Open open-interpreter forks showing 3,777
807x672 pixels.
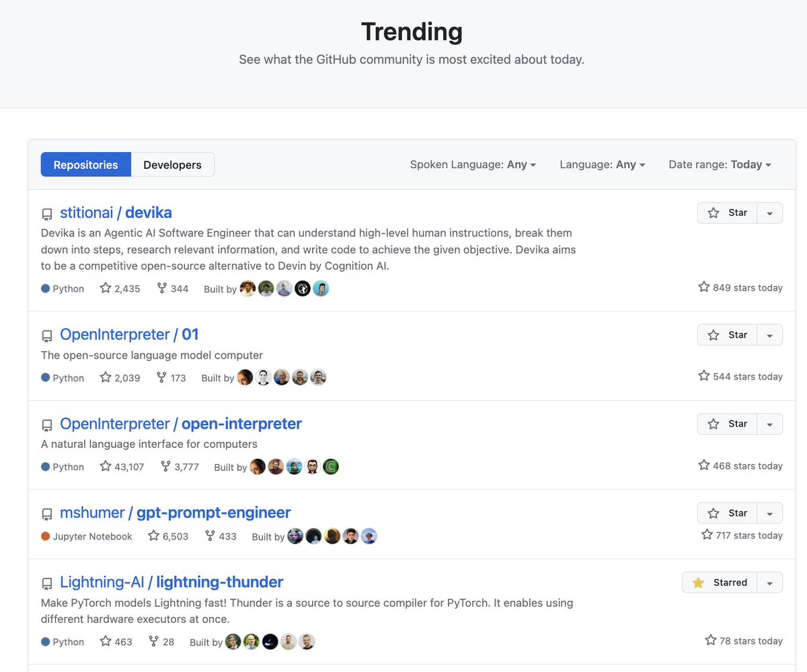pos(180,467)
